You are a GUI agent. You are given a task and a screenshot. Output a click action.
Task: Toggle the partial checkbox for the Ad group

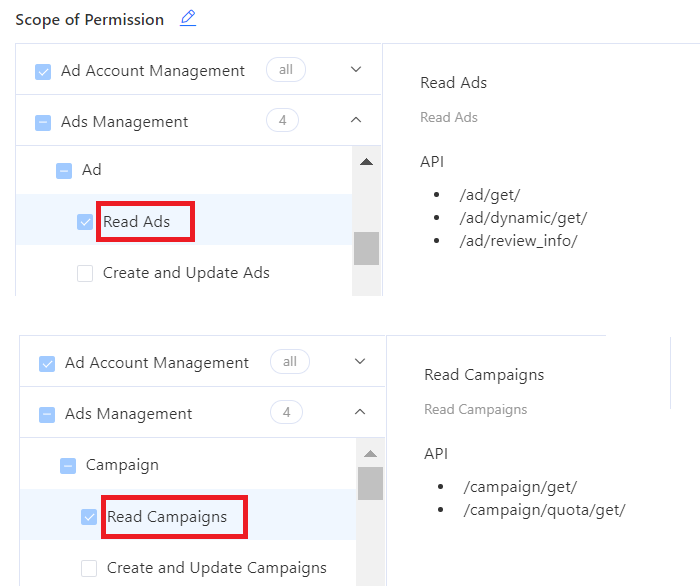[x=64, y=171]
